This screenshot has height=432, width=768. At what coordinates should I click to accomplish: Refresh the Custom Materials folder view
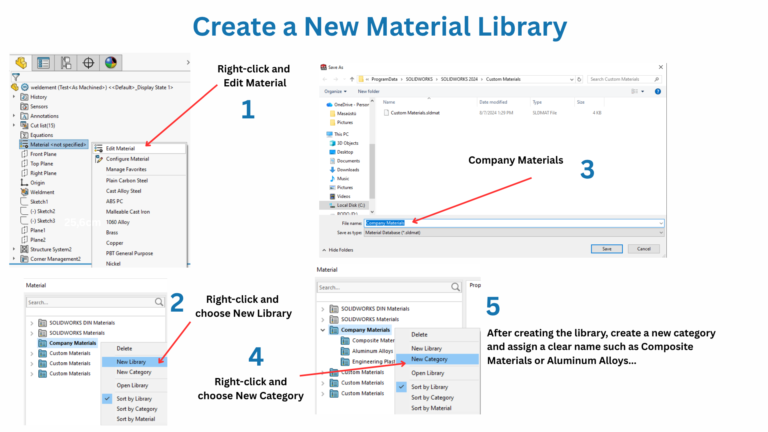pos(579,79)
